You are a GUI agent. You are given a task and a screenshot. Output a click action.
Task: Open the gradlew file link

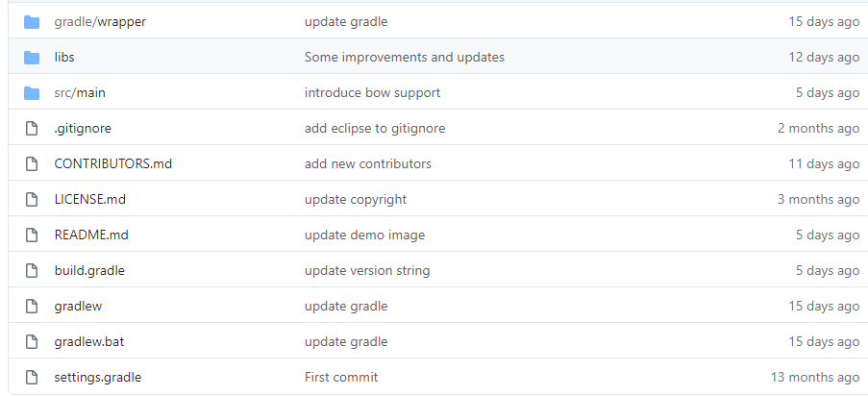pos(78,307)
